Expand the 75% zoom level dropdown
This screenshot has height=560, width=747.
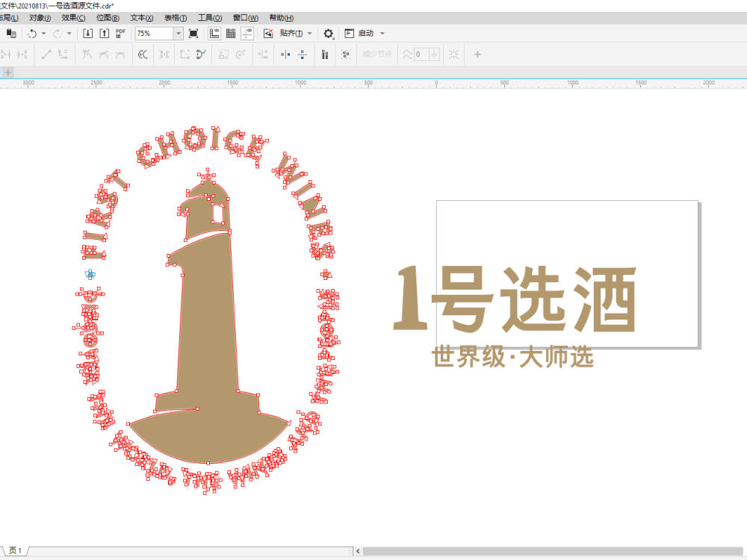coord(179,34)
